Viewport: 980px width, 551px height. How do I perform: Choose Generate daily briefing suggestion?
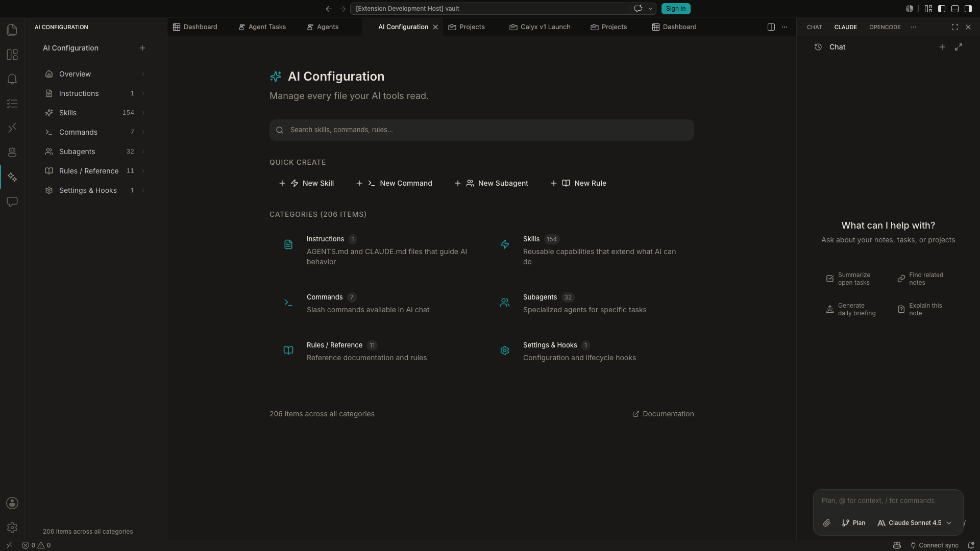click(x=853, y=310)
